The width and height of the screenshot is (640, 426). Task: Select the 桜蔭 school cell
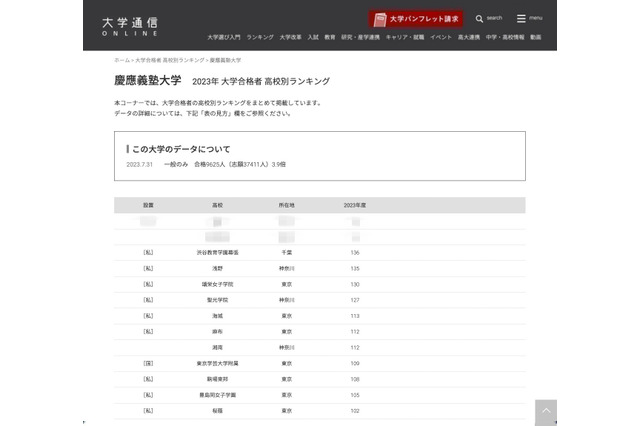[x=218, y=411]
